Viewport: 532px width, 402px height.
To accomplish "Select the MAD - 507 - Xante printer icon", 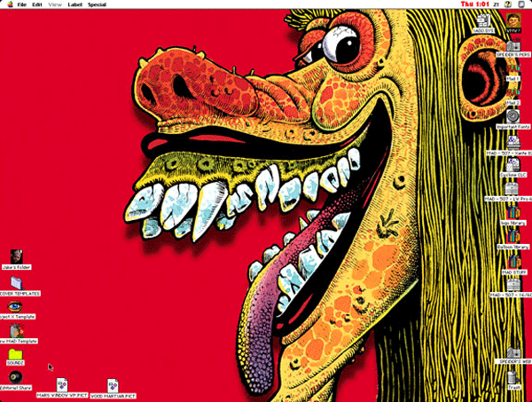I will pos(513,143).
